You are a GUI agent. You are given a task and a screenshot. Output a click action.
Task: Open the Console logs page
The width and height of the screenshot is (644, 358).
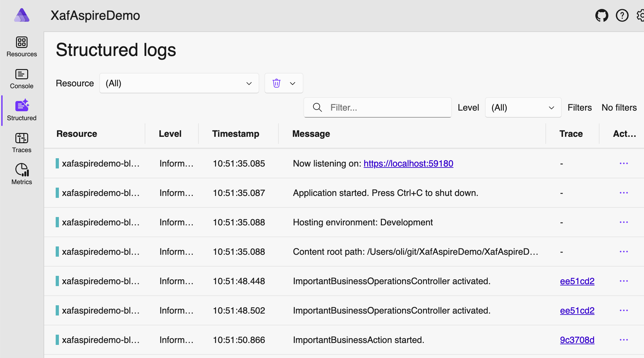pyautogui.click(x=21, y=79)
